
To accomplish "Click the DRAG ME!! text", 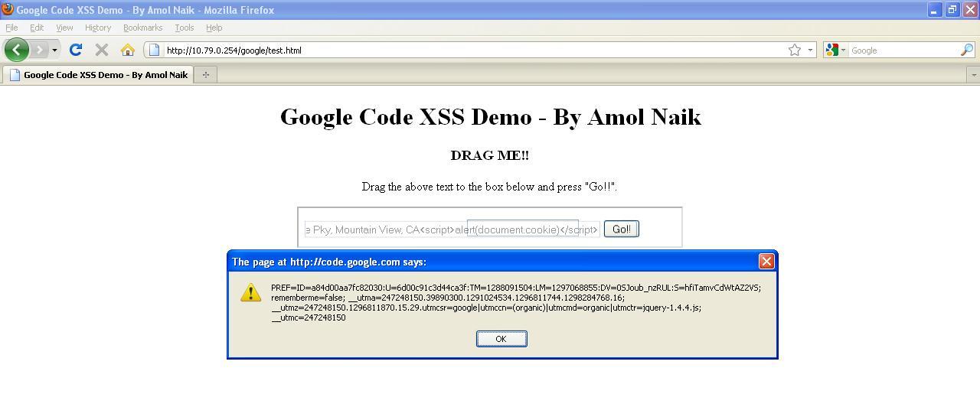I will point(490,155).
